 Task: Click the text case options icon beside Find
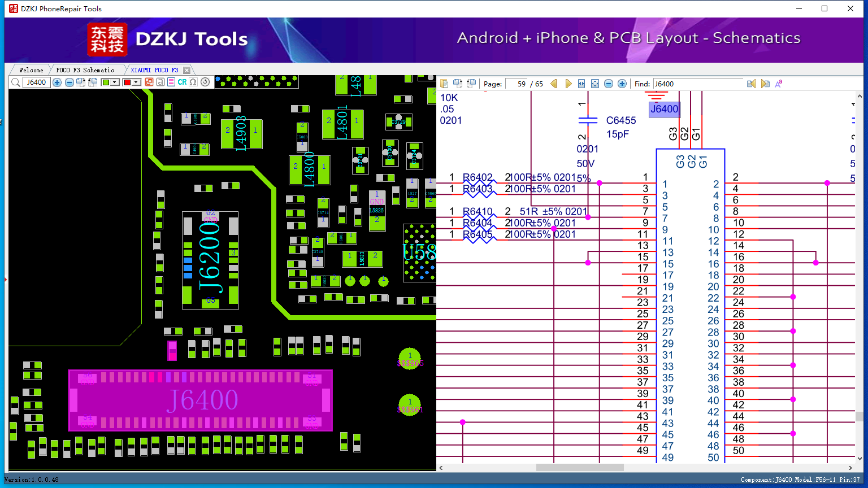click(779, 84)
